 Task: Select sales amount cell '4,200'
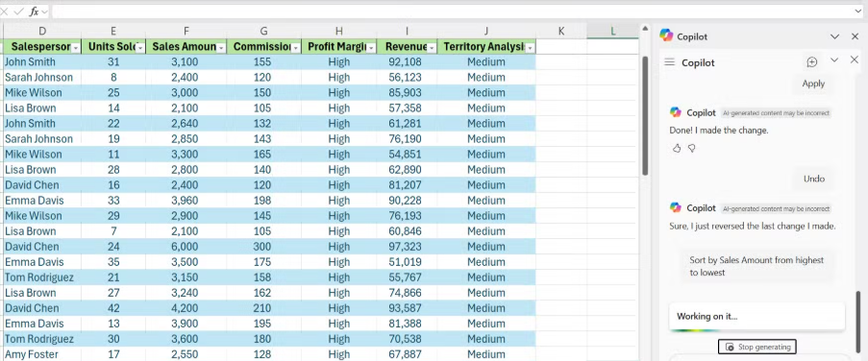[186, 308]
